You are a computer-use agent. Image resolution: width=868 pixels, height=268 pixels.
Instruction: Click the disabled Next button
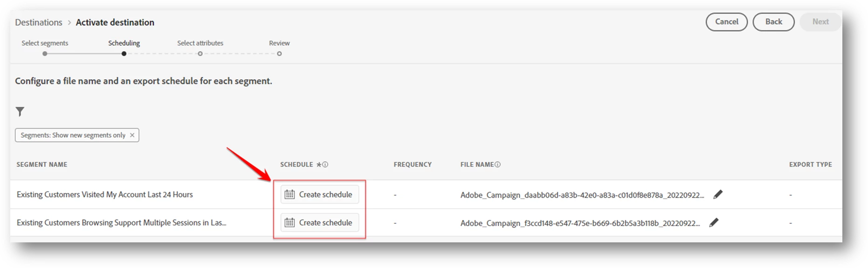(820, 22)
